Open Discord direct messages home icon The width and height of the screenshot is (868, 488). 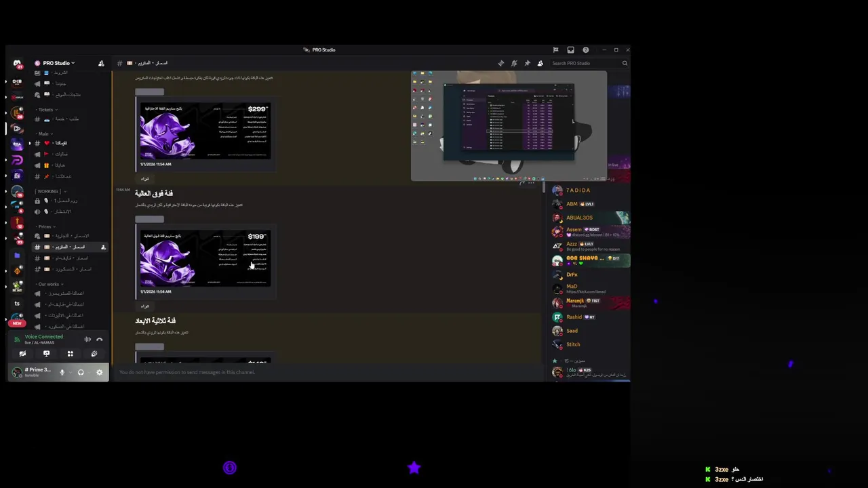point(17,63)
